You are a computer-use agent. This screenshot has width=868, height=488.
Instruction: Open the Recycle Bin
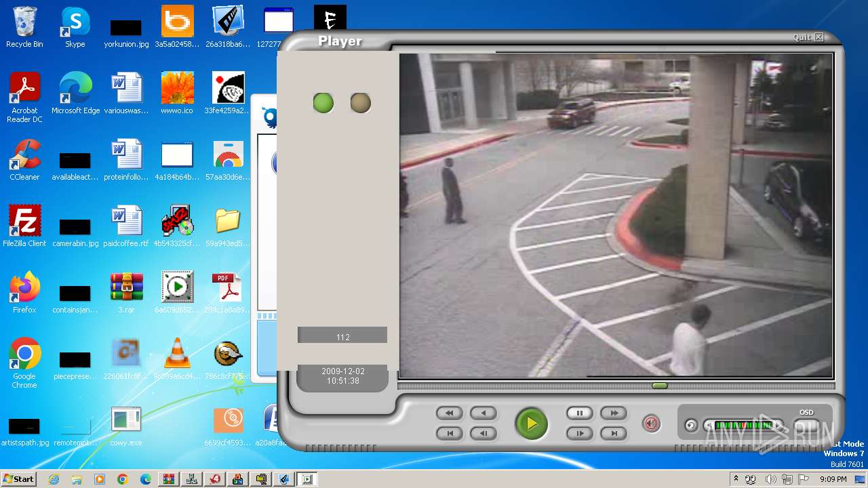24,27
